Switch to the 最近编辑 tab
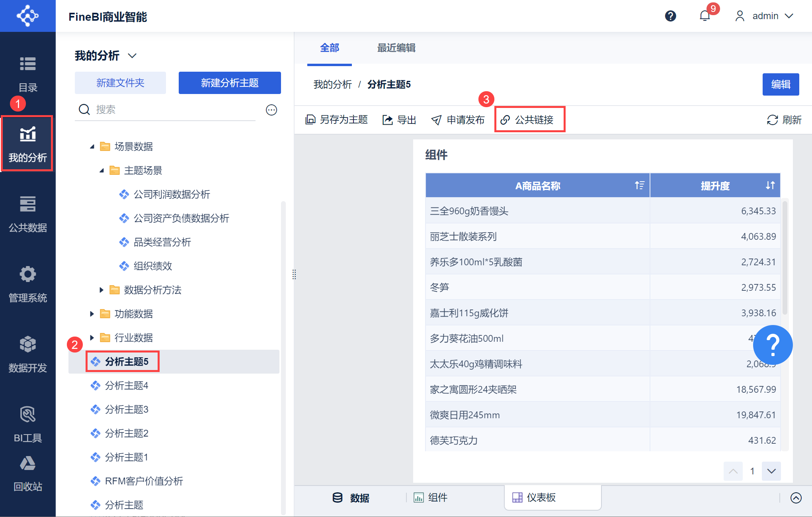Screen dimensions: 812x517 (x=396, y=48)
